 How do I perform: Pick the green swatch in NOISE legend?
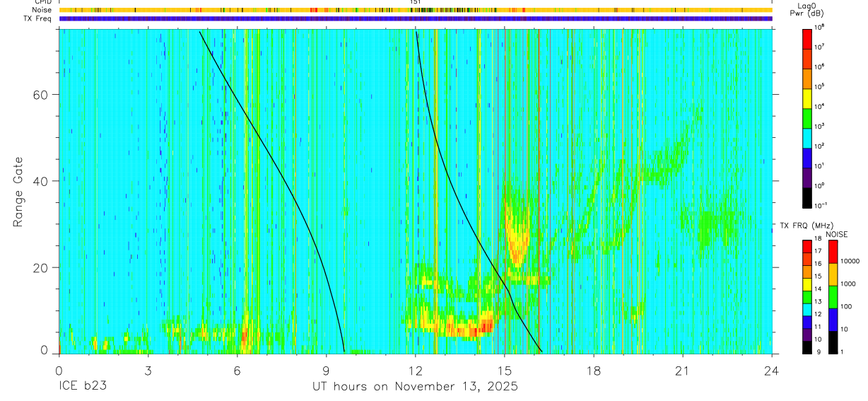[833, 297]
